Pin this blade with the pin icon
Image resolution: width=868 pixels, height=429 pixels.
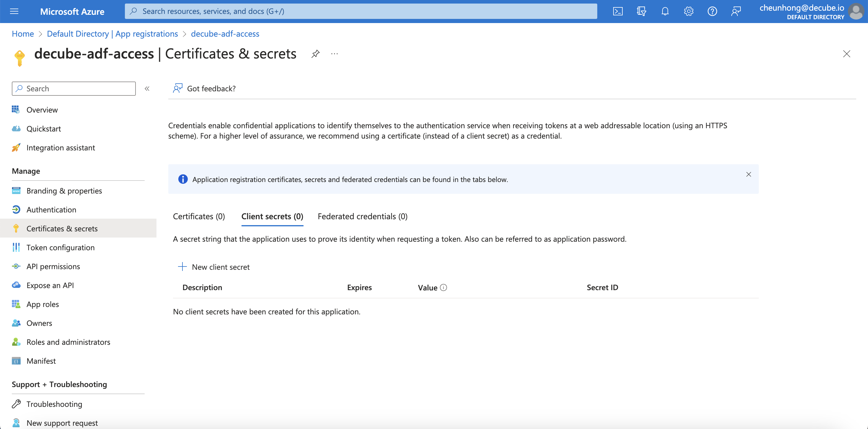(x=315, y=54)
